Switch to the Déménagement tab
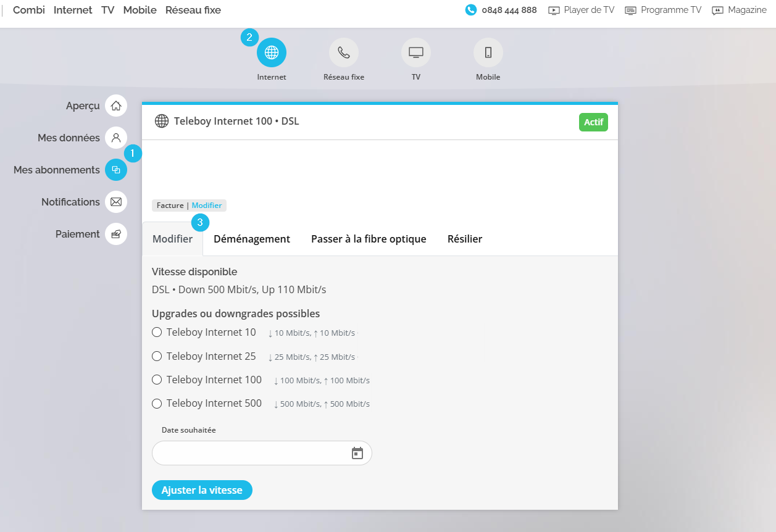The image size is (776, 532). [252, 239]
